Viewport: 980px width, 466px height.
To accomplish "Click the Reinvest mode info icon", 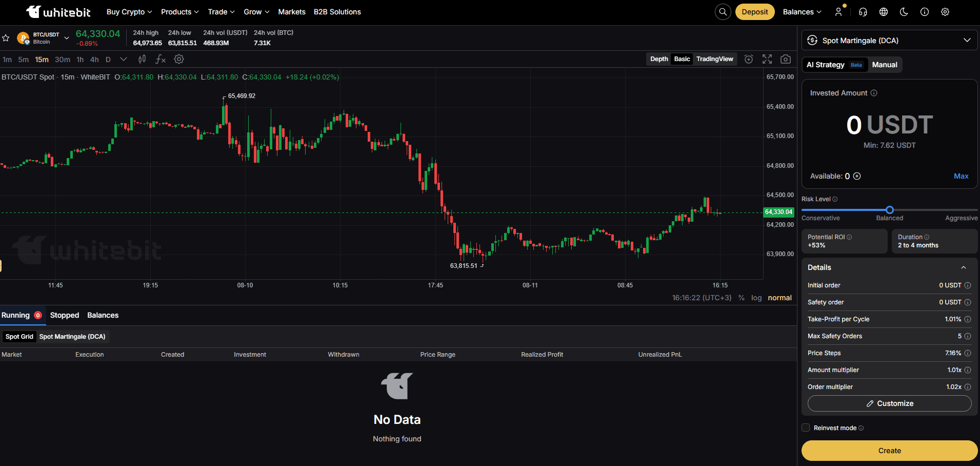I will [861, 428].
